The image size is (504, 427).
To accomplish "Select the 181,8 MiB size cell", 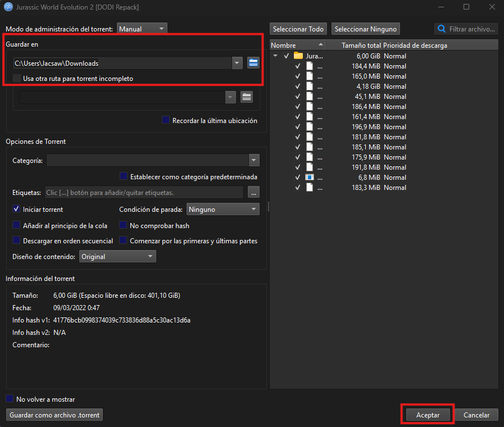I will [366, 137].
